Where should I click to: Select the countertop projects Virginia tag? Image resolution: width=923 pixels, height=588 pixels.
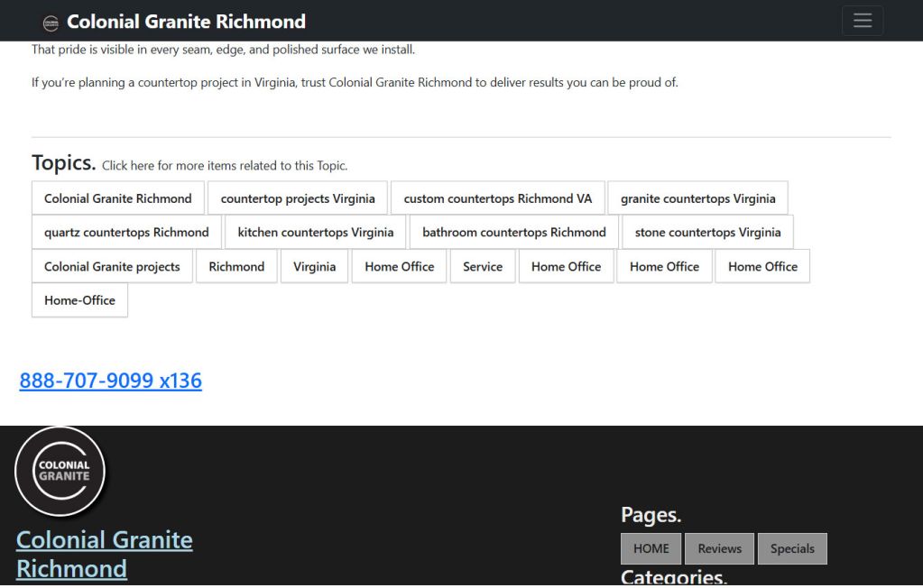[298, 198]
